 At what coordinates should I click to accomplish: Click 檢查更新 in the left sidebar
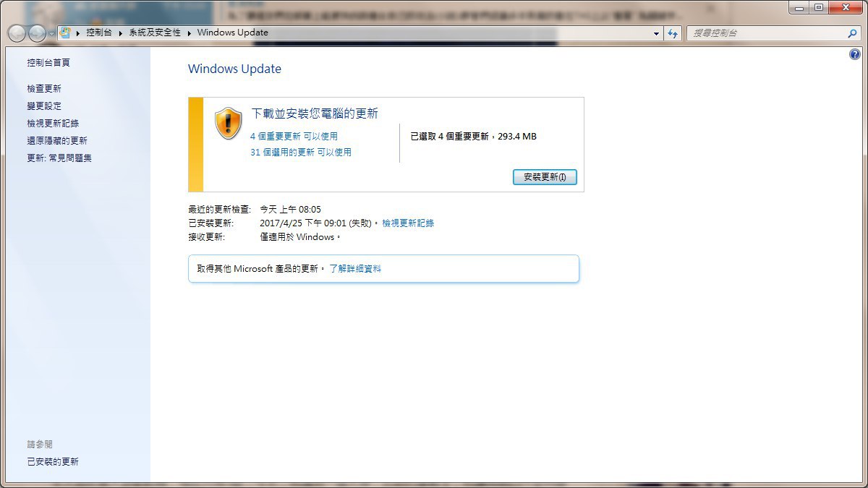[x=44, y=88]
